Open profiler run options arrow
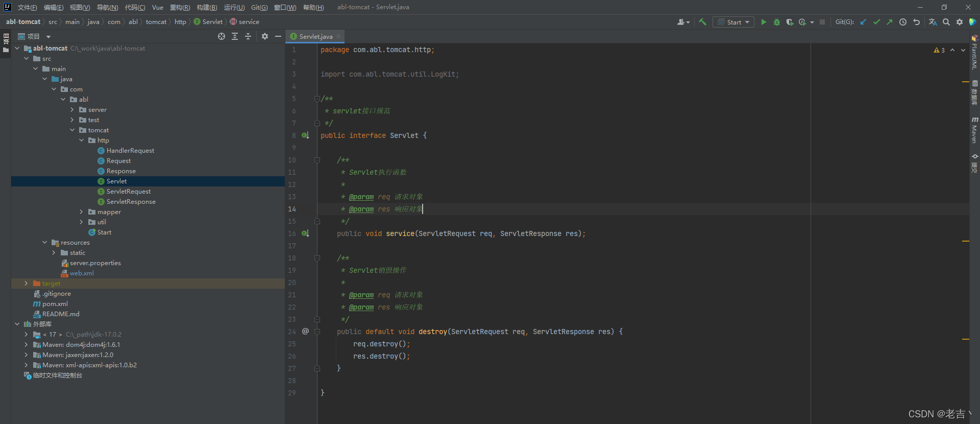This screenshot has height=424, width=980. [812, 22]
